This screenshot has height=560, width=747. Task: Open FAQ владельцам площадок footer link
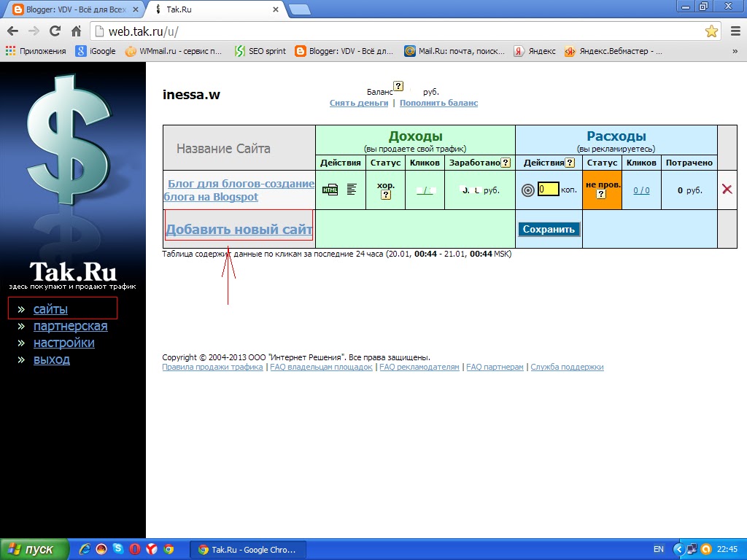pos(321,367)
